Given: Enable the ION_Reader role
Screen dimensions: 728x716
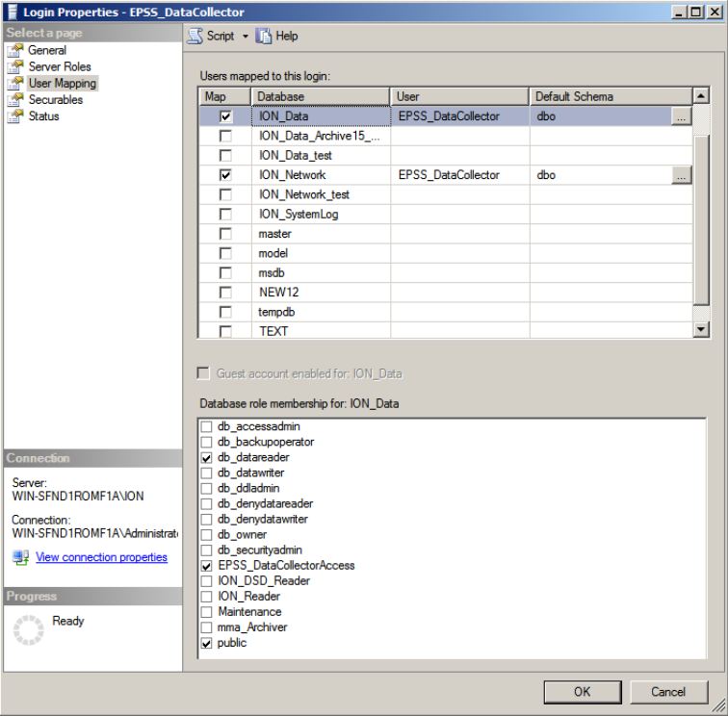Looking at the screenshot, I should point(207,597).
